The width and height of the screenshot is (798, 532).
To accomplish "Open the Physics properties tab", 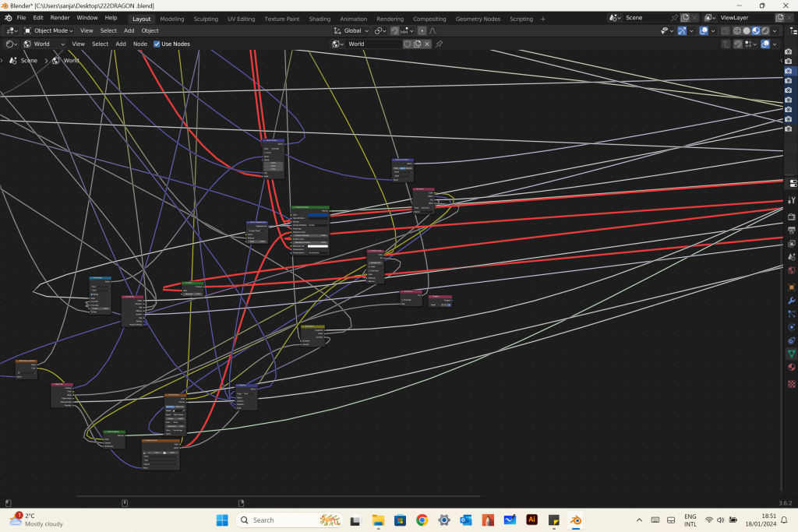I will click(792, 327).
